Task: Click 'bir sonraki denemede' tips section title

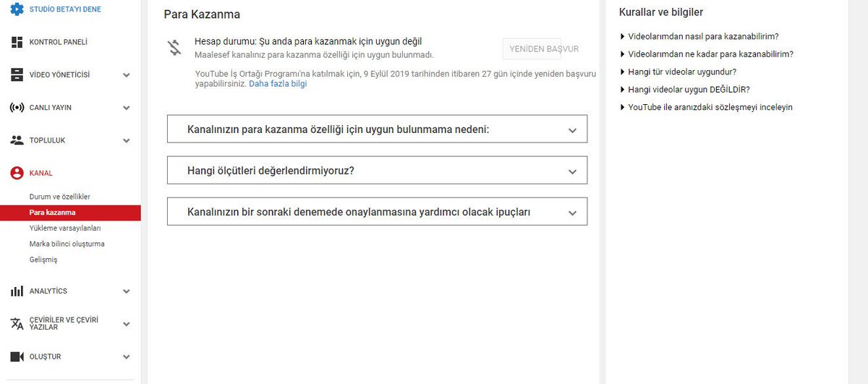Action: [x=359, y=213]
